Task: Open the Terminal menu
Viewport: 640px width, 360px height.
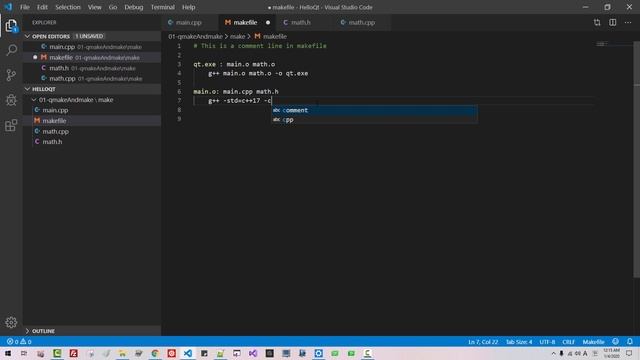Action: 162,7
